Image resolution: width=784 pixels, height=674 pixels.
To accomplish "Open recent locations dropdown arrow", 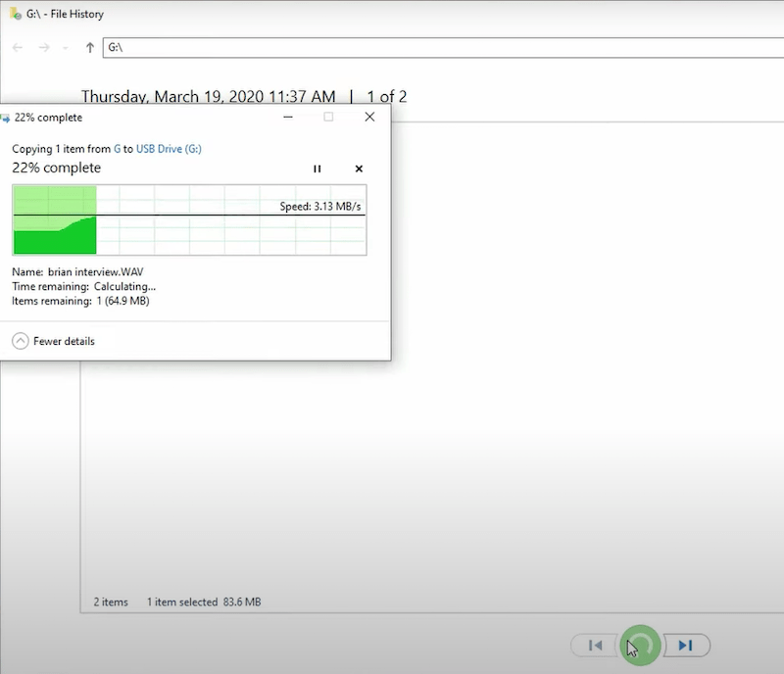I will point(66,48).
